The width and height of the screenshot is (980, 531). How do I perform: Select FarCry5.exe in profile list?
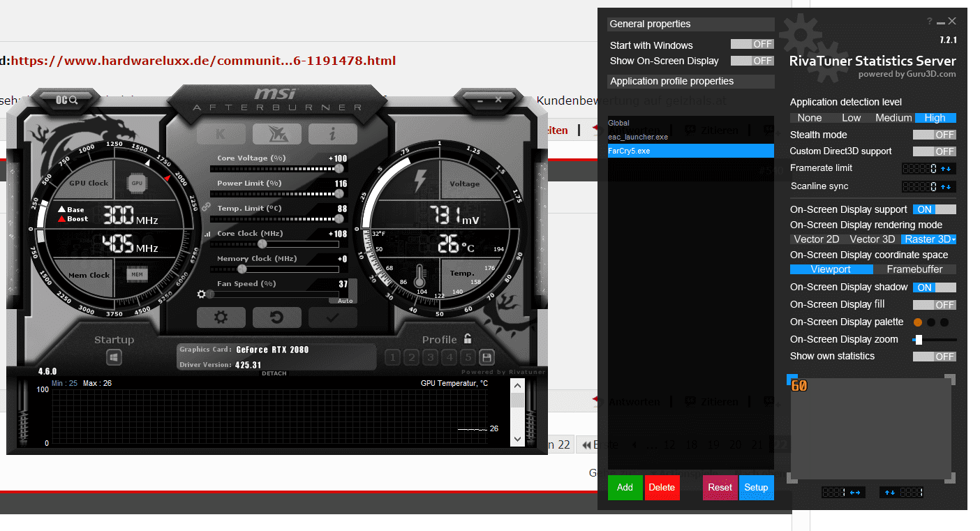pos(691,151)
